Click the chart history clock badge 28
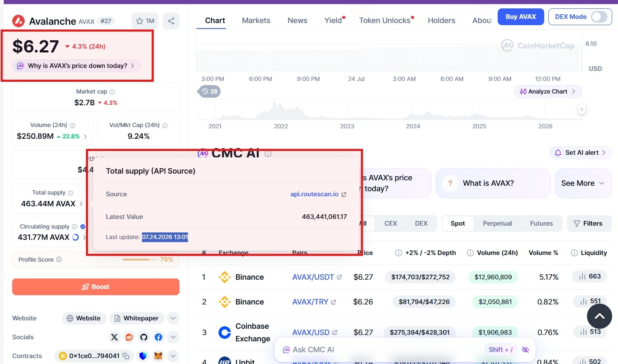618x364 pixels. pos(209,91)
